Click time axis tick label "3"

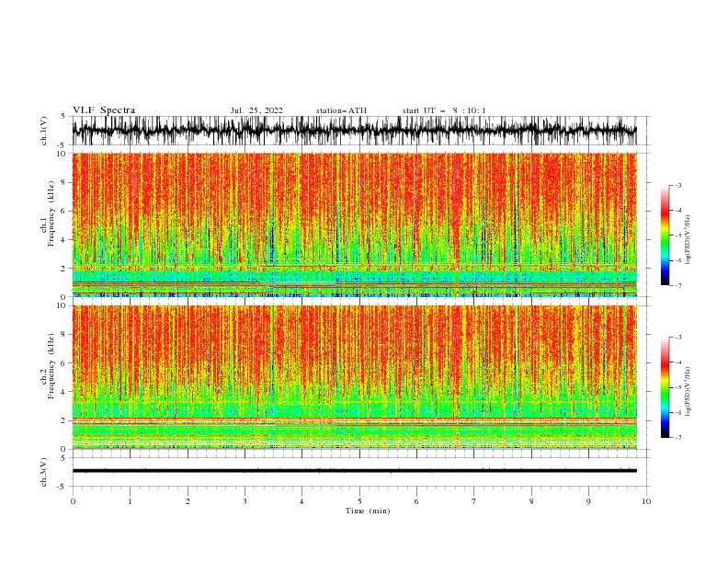[x=245, y=501]
